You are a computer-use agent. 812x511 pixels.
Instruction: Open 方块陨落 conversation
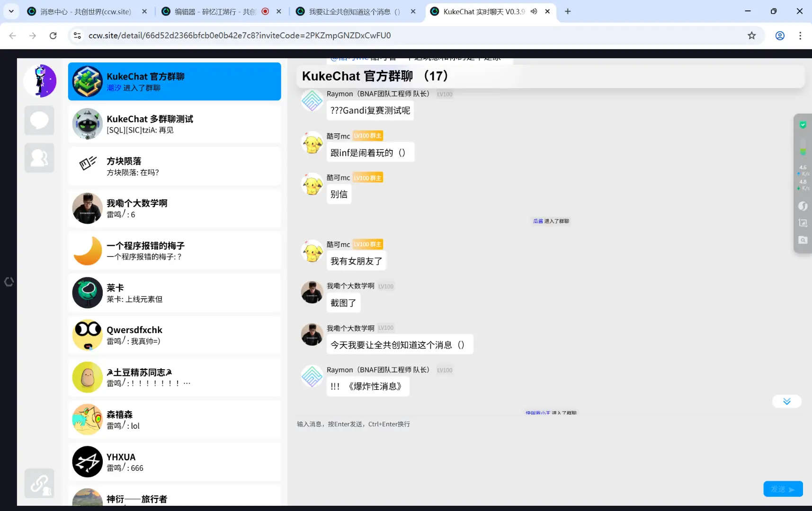click(174, 166)
